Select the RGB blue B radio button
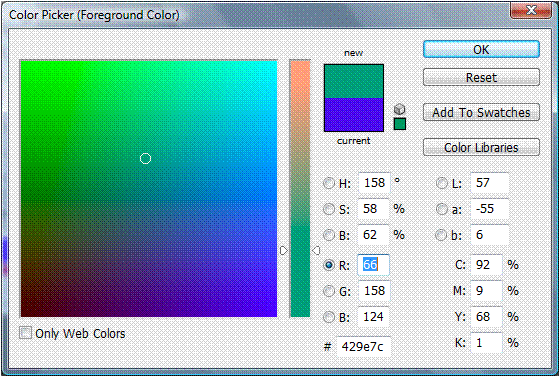The height and width of the screenshot is (377, 560). [x=329, y=317]
